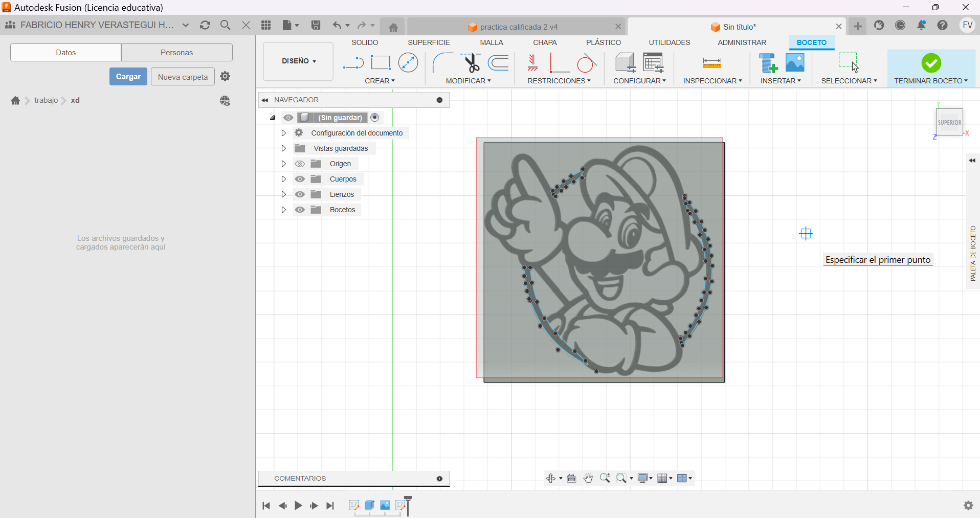Open the DISEÑO workspace dropdown
The height and width of the screenshot is (518, 980).
click(298, 61)
